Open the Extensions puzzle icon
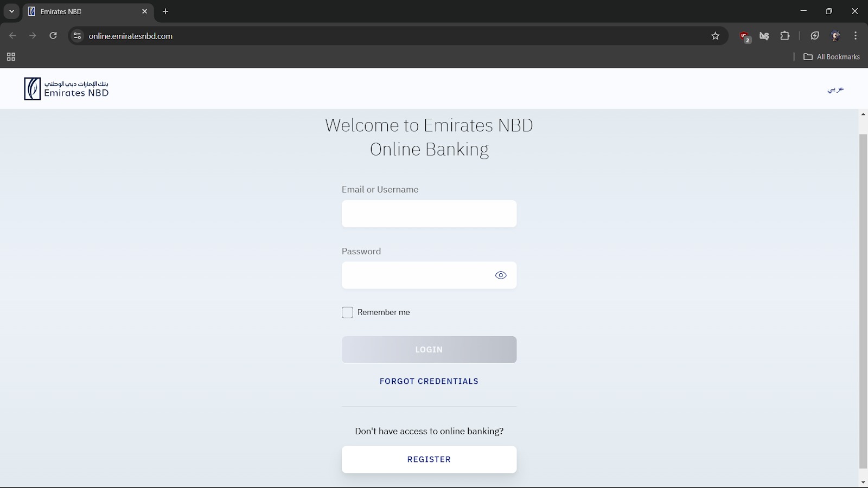 (785, 36)
